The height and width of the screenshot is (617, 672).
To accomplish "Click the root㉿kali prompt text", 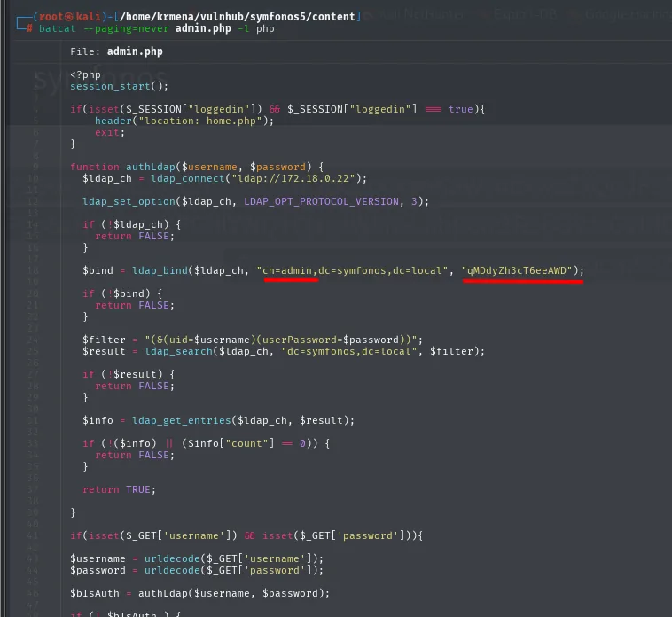I will (x=69, y=17).
